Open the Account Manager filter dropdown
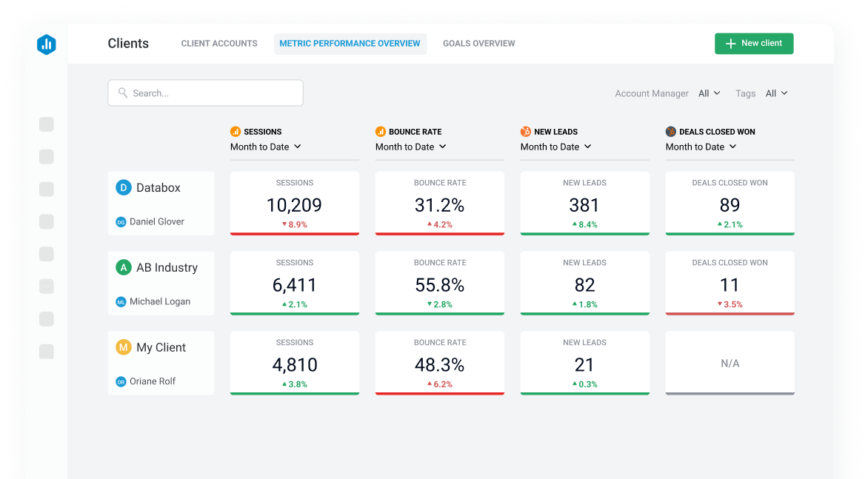The height and width of the screenshot is (479, 868). pos(709,93)
